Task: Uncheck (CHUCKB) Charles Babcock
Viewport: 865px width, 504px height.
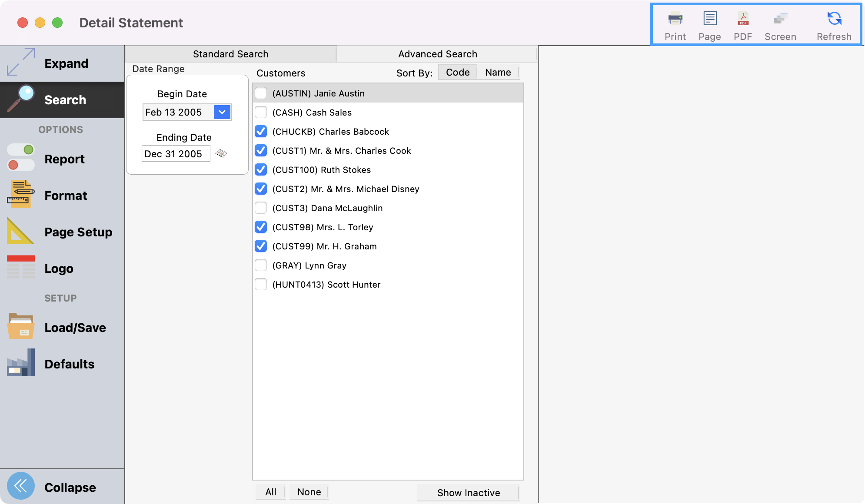Action: [261, 131]
